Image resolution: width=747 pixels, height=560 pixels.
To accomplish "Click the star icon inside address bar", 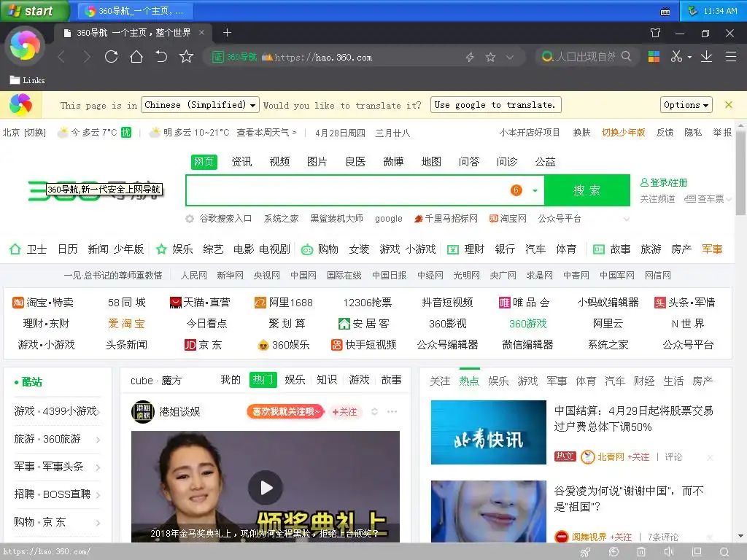I will [490, 57].
